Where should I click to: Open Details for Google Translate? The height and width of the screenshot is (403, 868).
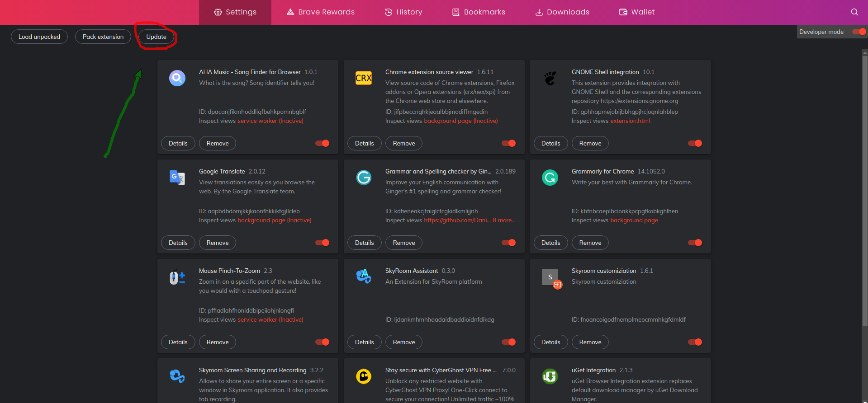pyautogui.click(x=178, y=243)
